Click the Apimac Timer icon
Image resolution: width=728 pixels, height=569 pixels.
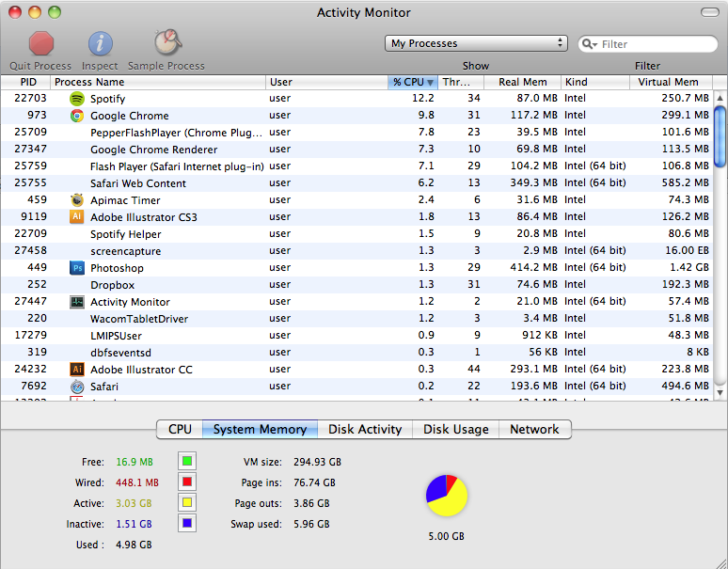pyautogui.click(x=77, y=200)
